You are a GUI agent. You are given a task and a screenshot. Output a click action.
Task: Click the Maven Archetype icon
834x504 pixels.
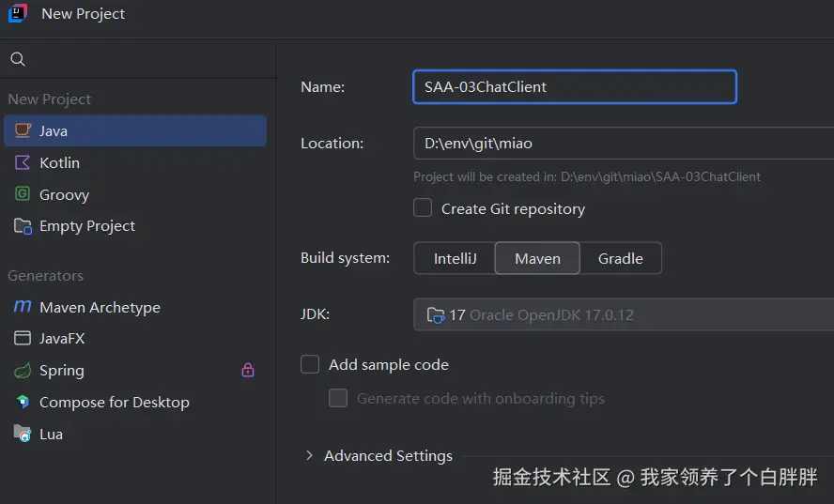(23, 308)
